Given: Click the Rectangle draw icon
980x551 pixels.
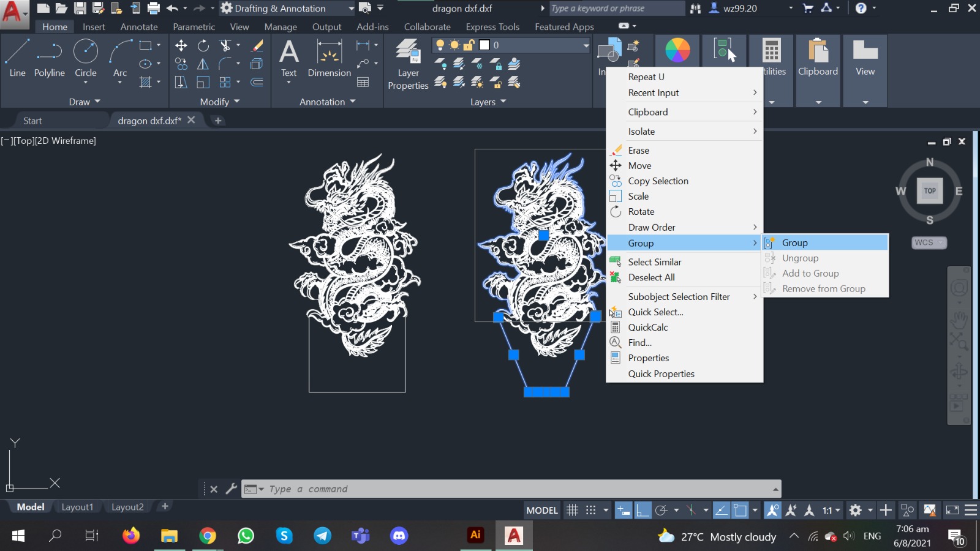Looking at the screenshot, I should point(145,45).
